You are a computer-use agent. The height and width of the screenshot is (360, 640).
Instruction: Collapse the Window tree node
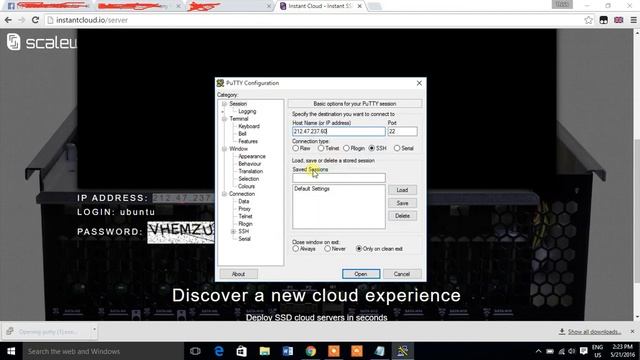coord(224,149)
